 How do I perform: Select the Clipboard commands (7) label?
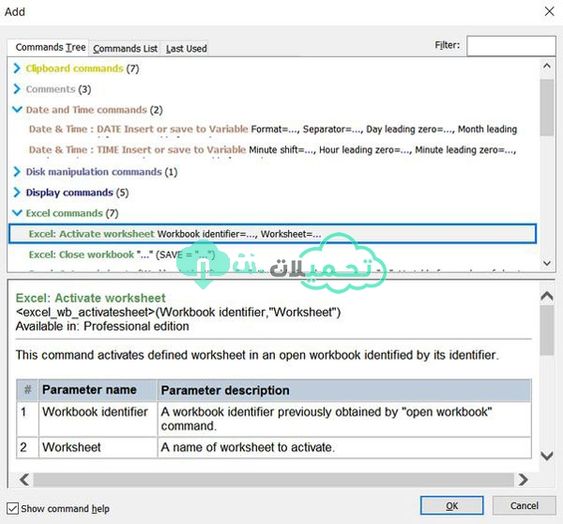point(82,68)
